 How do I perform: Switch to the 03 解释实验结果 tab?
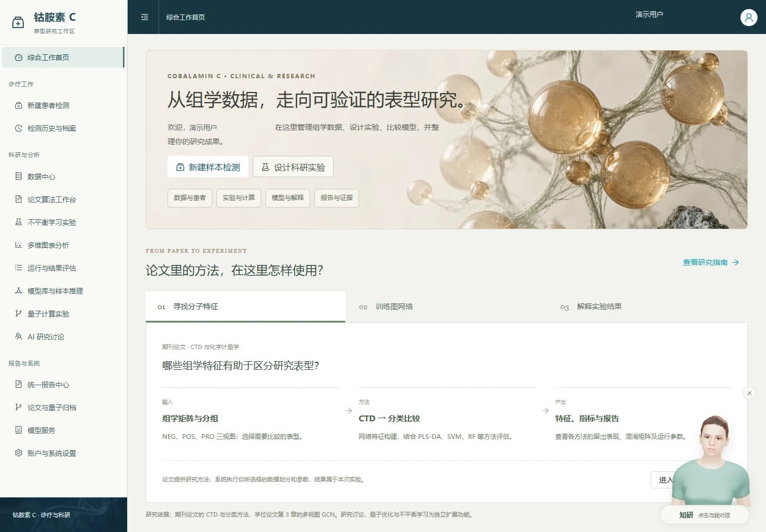647,306
